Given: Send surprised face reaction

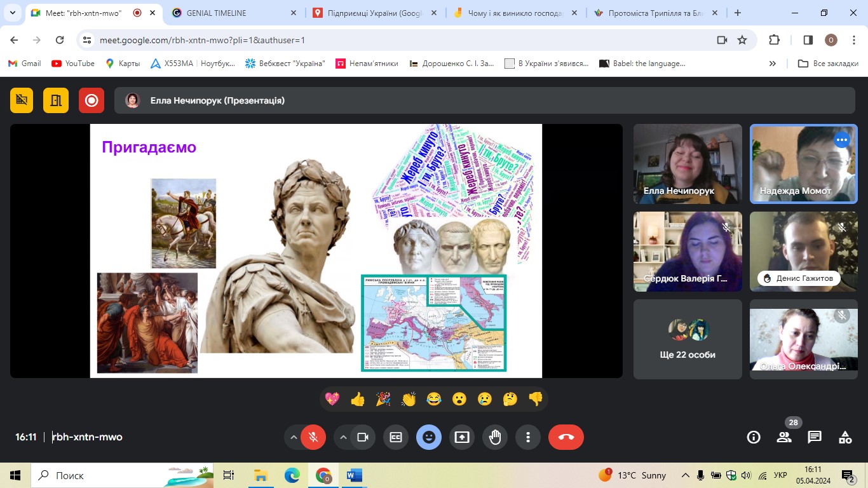Looking at the screenshot, I should (459, 399).
